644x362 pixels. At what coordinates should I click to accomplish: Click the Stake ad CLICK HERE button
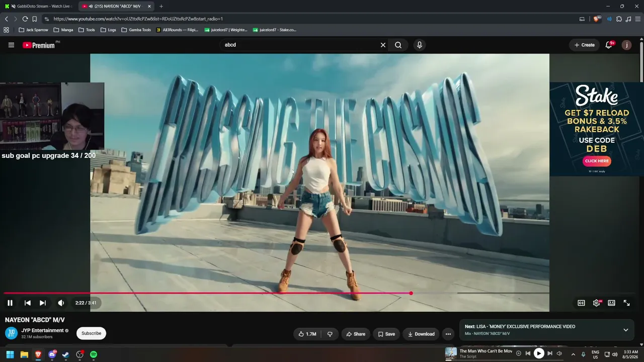[x=597, y=161]
